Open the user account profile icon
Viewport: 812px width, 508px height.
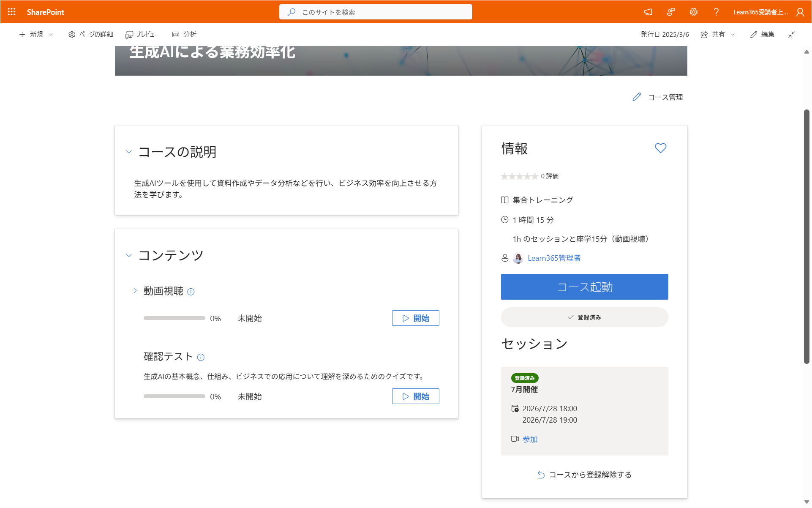click(x=800, y=12)
